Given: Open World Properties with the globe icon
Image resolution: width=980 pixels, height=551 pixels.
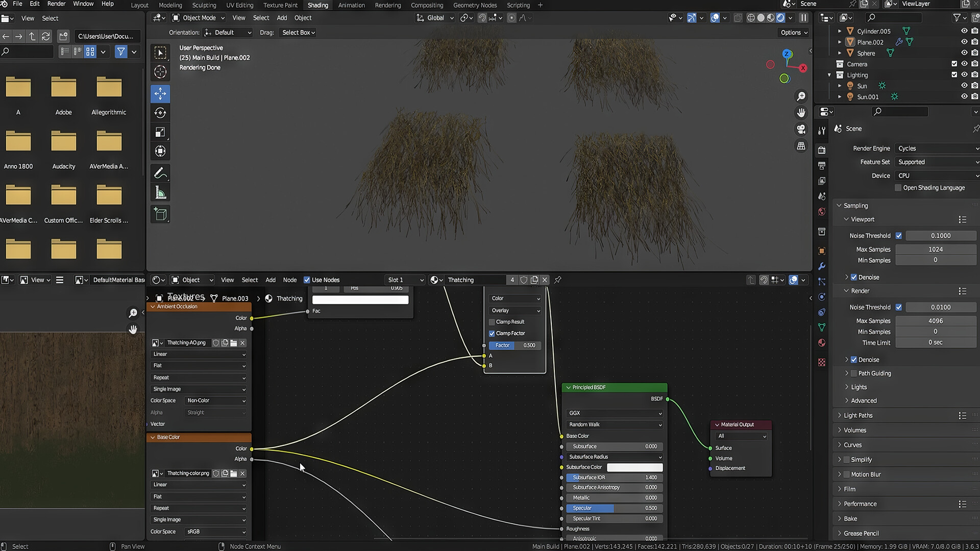Looking at the screenshot, I should click(822, 212).
